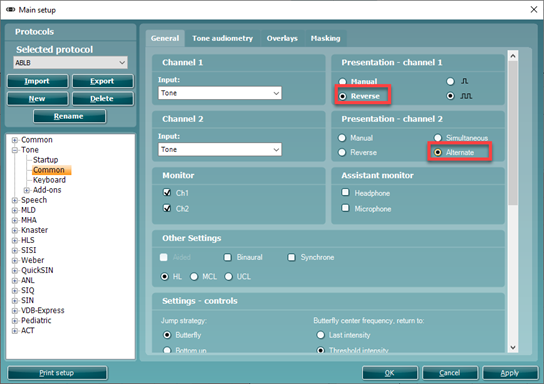Collapse the Tone tree node
This screenshot has width=544, height=384.
tap(15, 150)
